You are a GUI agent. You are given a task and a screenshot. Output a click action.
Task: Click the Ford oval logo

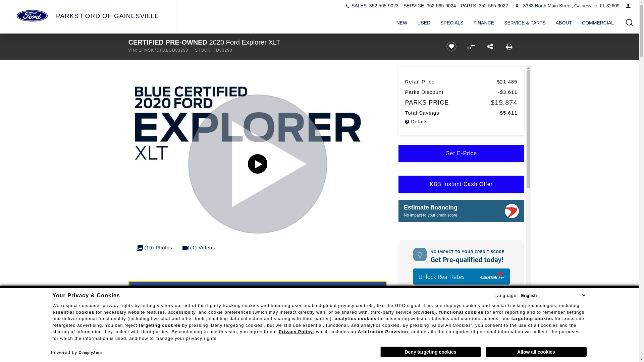pyautogui.click(x=32, y=16)
